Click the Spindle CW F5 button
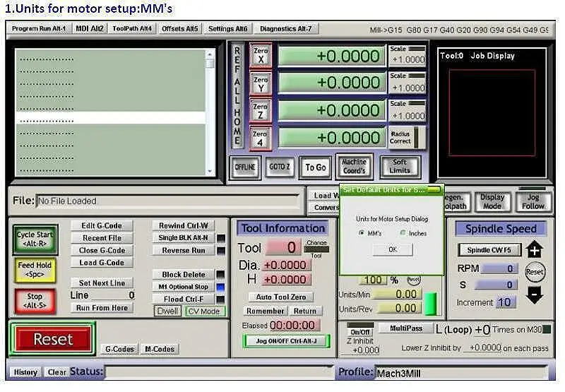The image size is (565, 392). click(489, 250)
